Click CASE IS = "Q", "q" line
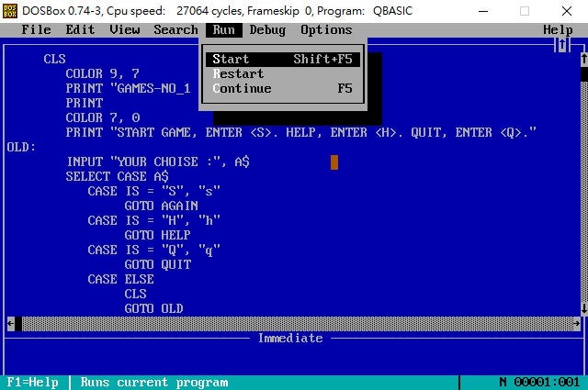 tap(153, 250)
